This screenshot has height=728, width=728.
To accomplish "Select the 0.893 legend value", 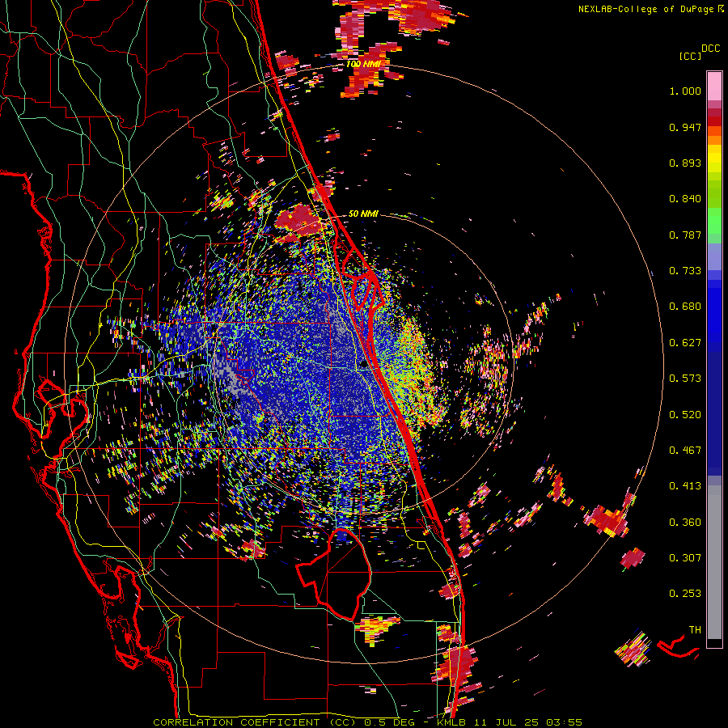I will click(x=685, y=163).
